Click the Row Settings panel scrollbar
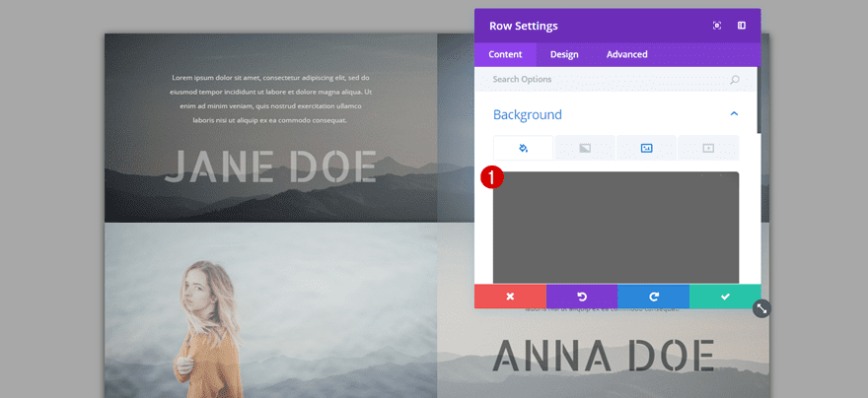The height and width of the screenshot is (398, 868). (759, 99)
